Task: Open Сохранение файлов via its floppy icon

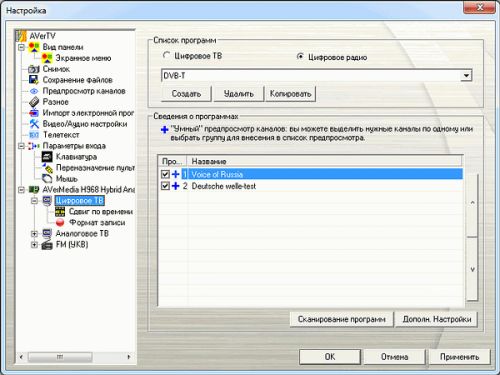Action: coord(34,80)
